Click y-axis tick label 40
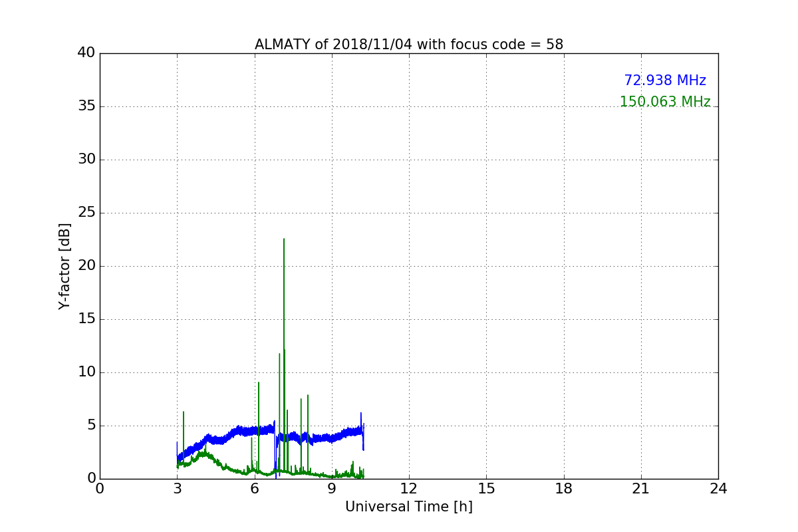Image resolution: width=798 pixels, height=532 pixels. pyautogui.click(x=86, y=53)
